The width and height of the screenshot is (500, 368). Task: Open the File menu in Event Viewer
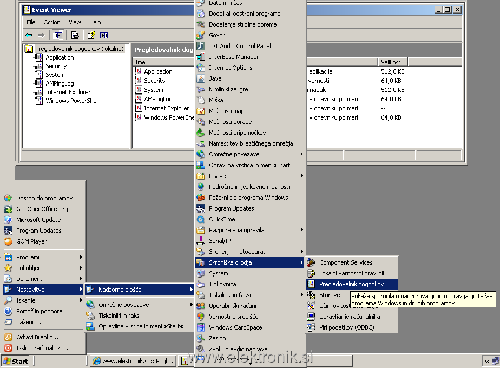coord(31,22)
